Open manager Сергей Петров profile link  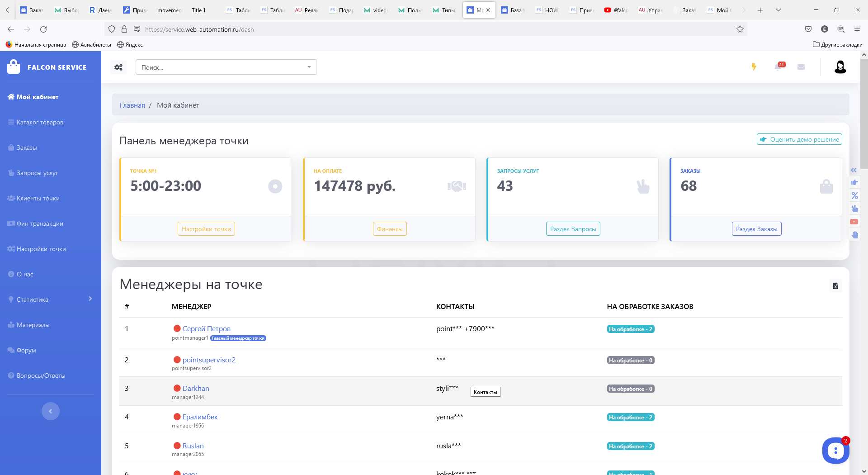pos(206,328)
